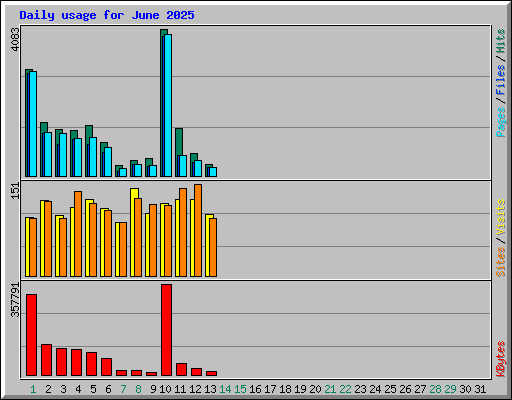
Task: Click day 13 on the date axis
Action: tap(210, 389)
